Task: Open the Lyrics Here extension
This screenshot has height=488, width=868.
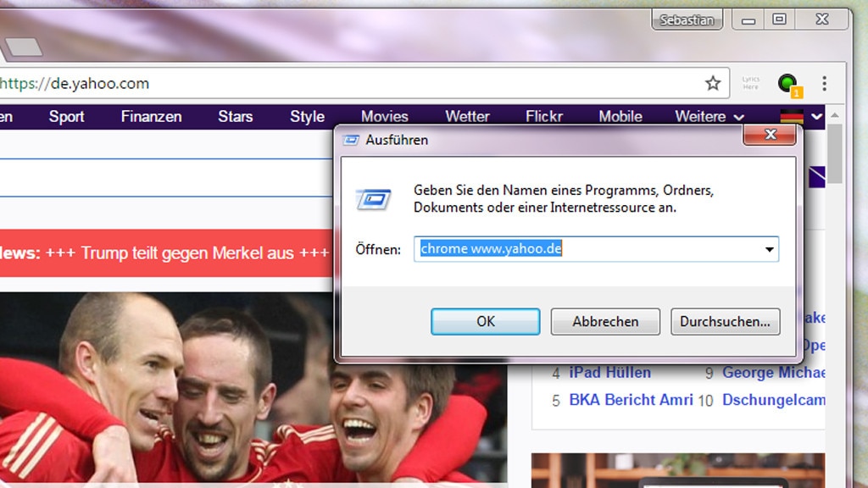Action: point(751,84)
